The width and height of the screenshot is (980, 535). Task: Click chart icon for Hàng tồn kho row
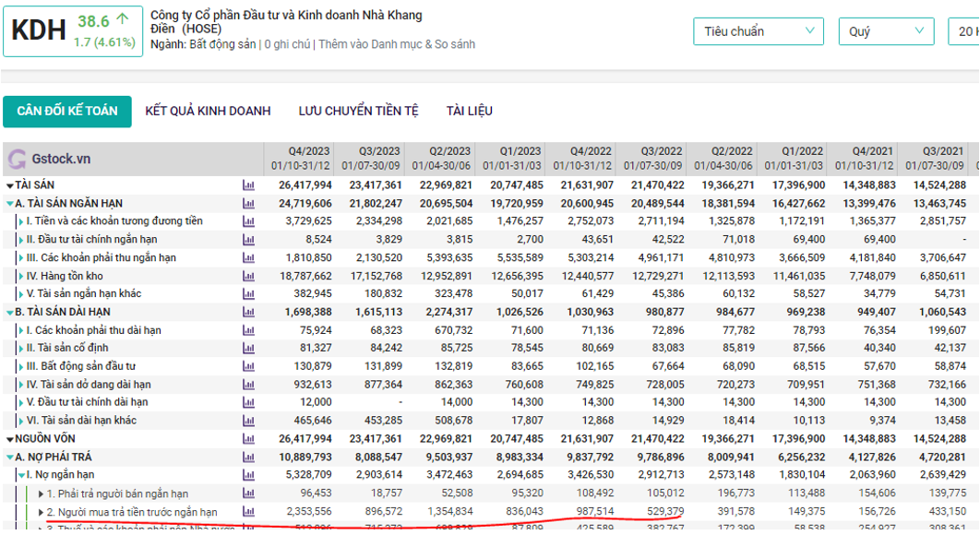247,276
